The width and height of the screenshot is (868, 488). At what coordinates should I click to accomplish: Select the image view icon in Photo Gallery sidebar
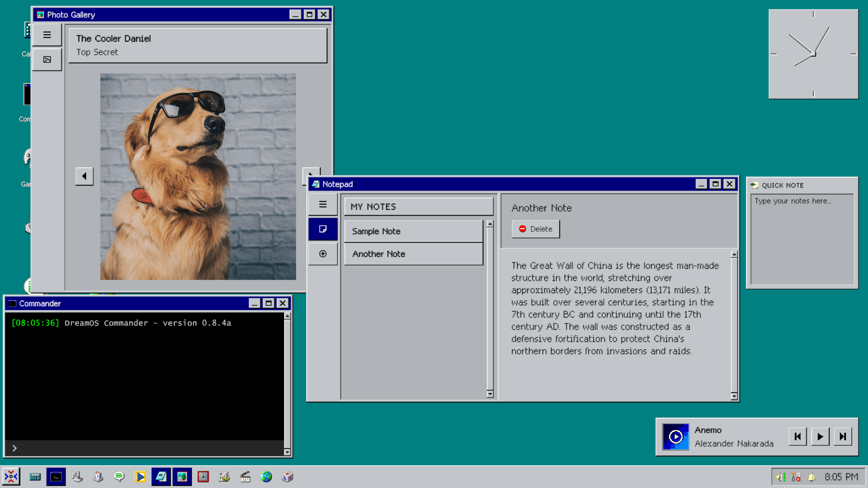click(x=47, y=59)
